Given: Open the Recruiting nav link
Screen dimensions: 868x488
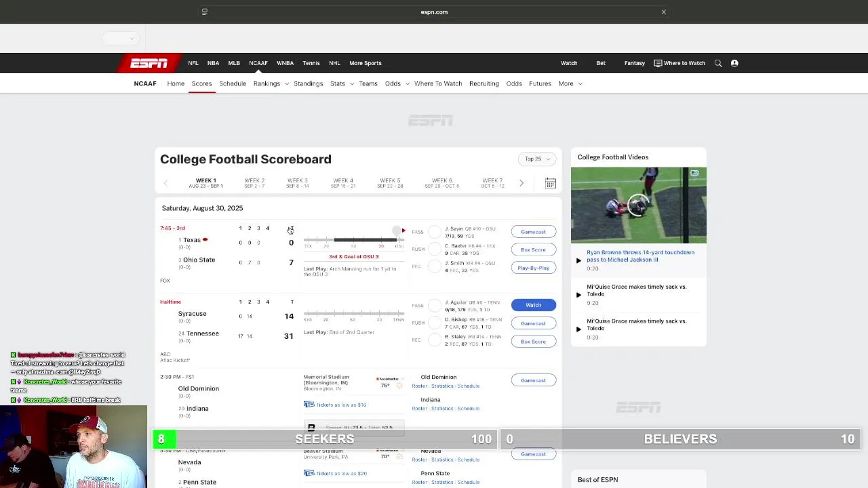Looking at the screenshot, I should [484, 83].
